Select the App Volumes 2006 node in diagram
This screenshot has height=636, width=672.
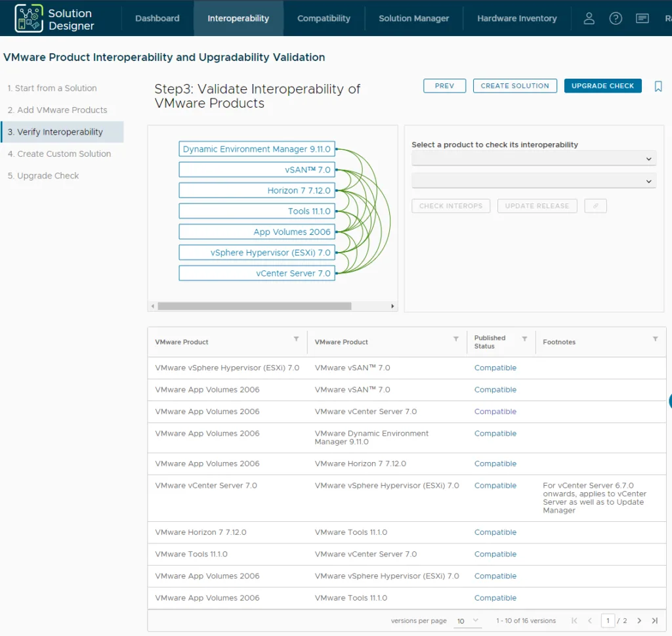point(257,232)
